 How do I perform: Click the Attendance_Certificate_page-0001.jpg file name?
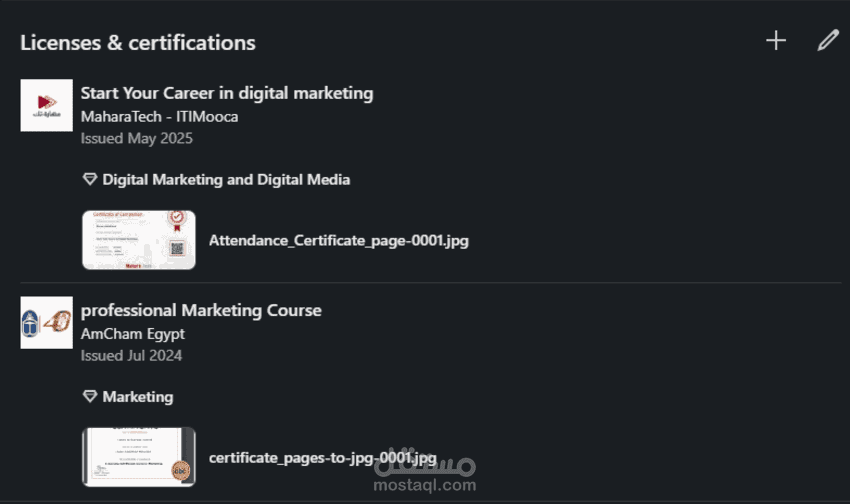[339, 240]
